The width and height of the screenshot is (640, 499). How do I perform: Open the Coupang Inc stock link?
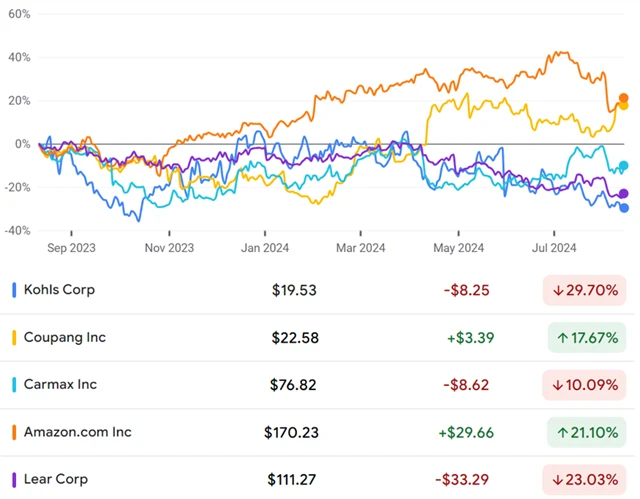tap(64, 338)
